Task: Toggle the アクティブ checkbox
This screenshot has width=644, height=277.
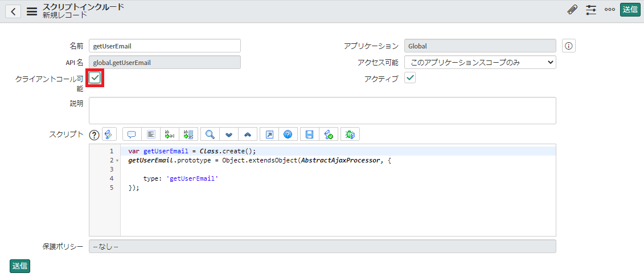Action: coord(410,78)
